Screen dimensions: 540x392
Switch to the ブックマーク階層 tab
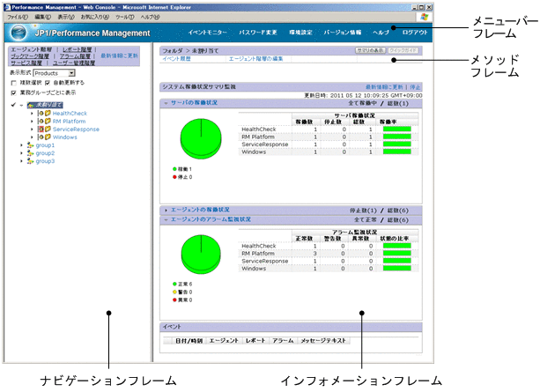[30, 56]
